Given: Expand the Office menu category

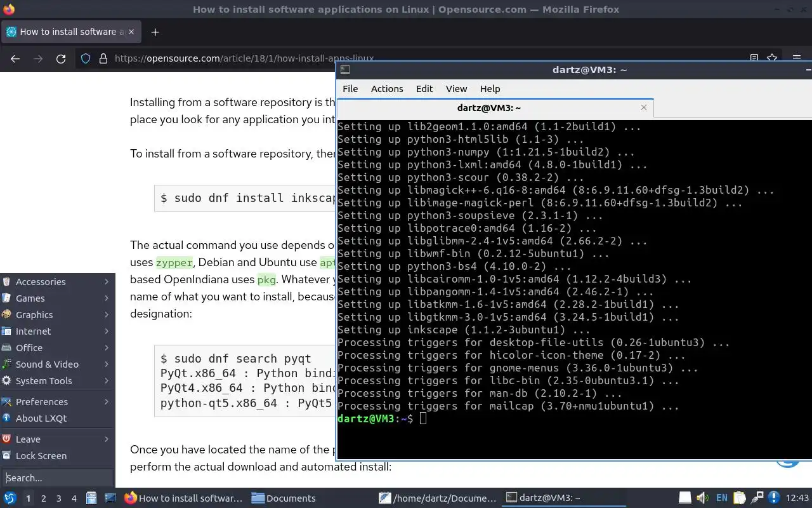Looking at the screenshot, I should coord(57,348).
